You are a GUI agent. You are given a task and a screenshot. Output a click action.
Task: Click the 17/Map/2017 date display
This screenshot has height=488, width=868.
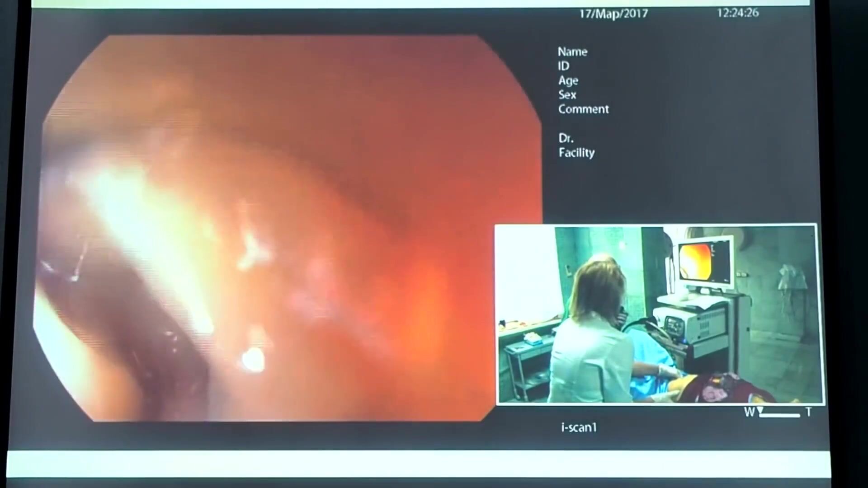613,14
